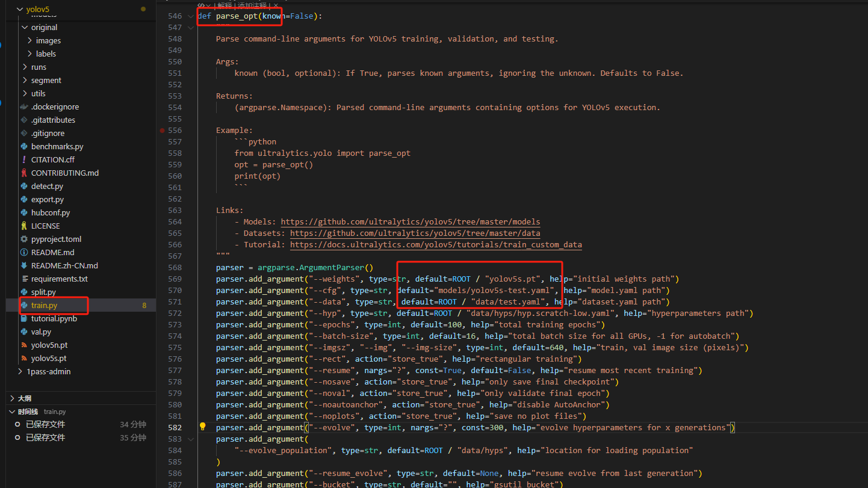This screenshot has width=868, height=488.
Task: Click "--evolve_population" argument on line 584
Action: (x=283, y=450)
